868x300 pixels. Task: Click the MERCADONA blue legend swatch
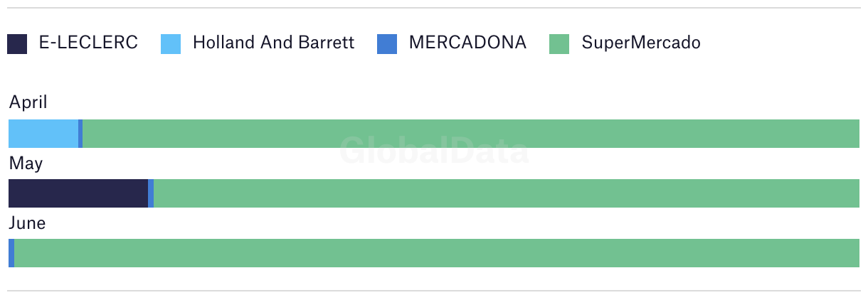click(x=387, y=44)
